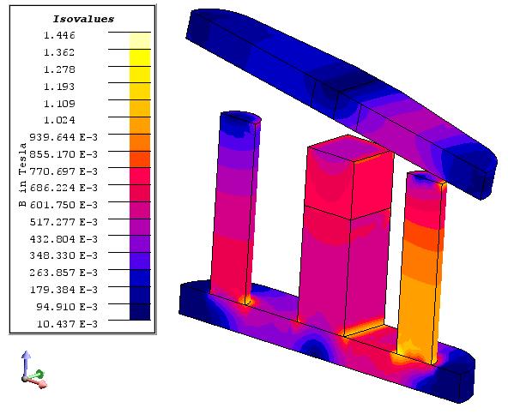
Task: Click the blue vertical axis arrow
Action: tap(26, 363)
